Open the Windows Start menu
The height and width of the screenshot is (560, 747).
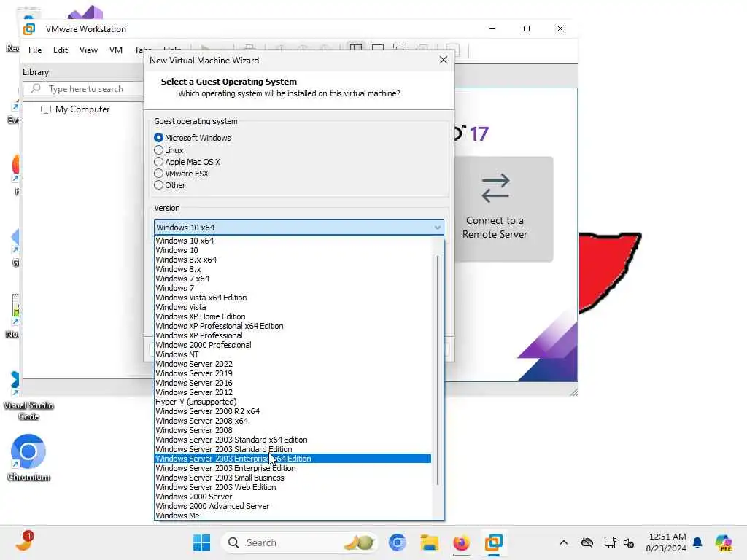pyautogui.click(x=201, y=542)
